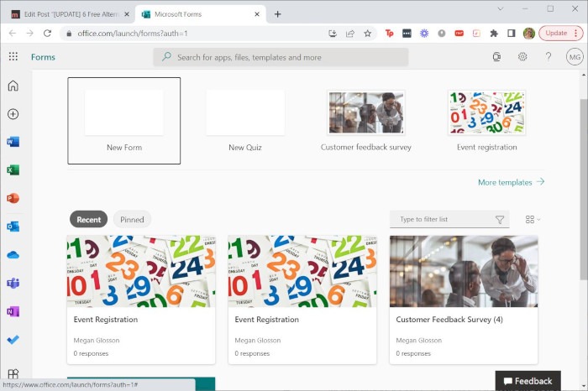588x391 pixels.
Task: Open Chrome tab search chevron
Action: [501, 8]
